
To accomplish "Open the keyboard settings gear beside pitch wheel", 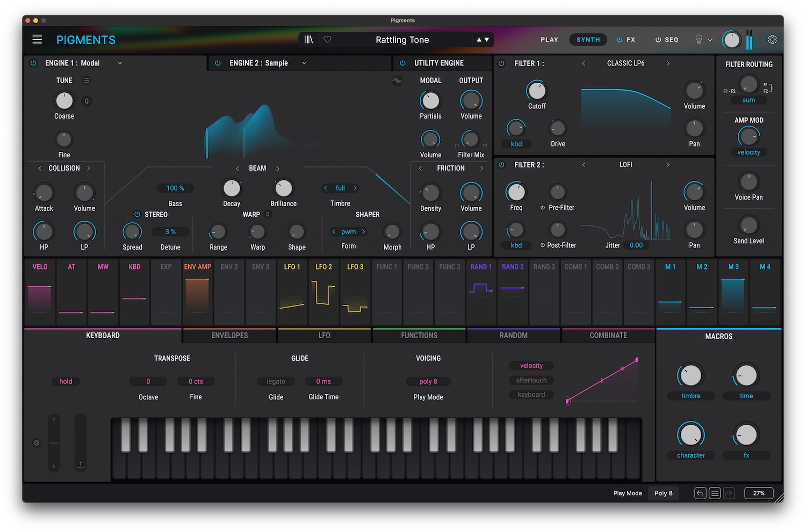I will [x=37, y=443].
